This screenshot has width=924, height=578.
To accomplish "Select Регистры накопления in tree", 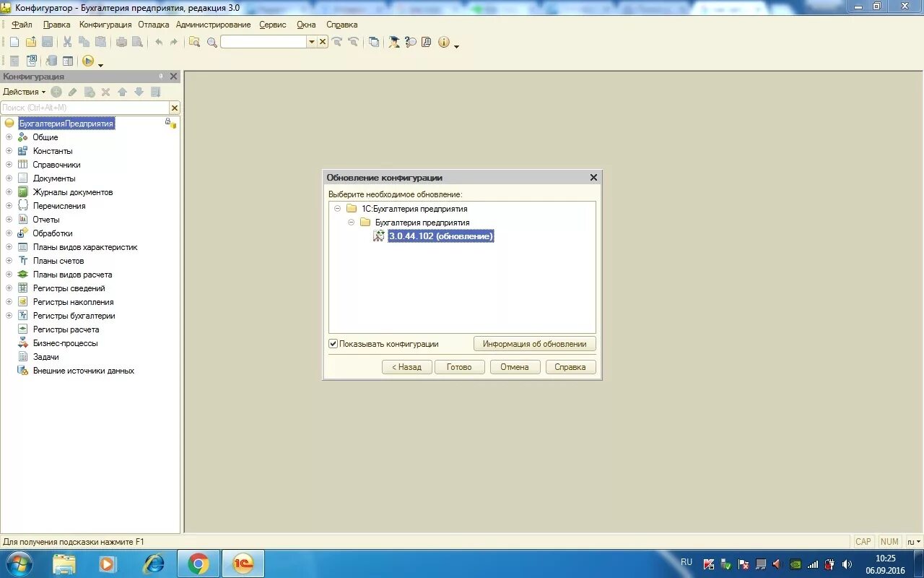I will tap(73, 302).
